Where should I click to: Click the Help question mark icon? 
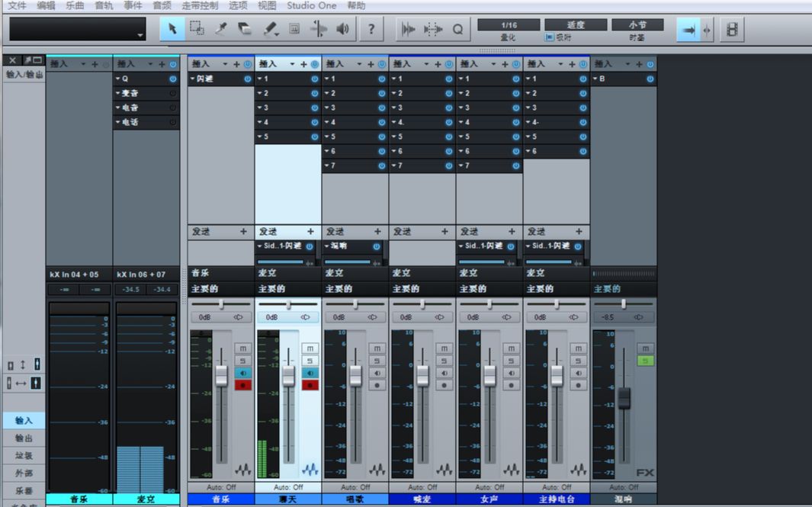pyautogui.click(x=371, y=30)
